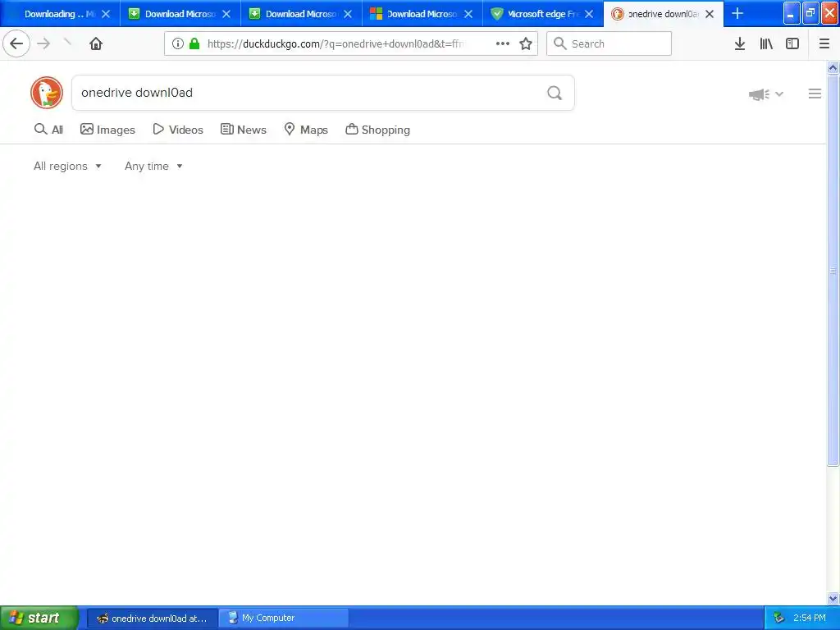Viewport: 840px width, 630px height.
Task: Close the Microsoft edge tab
Action: pos(589,14)
